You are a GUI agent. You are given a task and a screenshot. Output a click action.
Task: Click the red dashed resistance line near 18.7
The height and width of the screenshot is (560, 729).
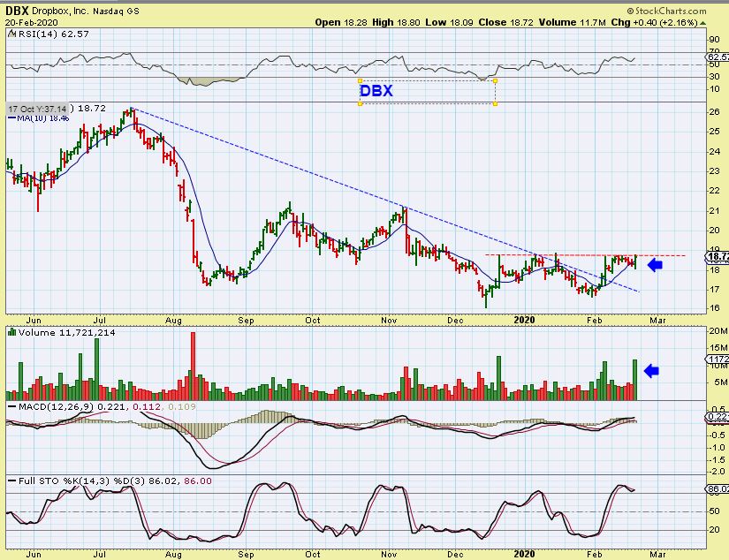tap(585, 255)
